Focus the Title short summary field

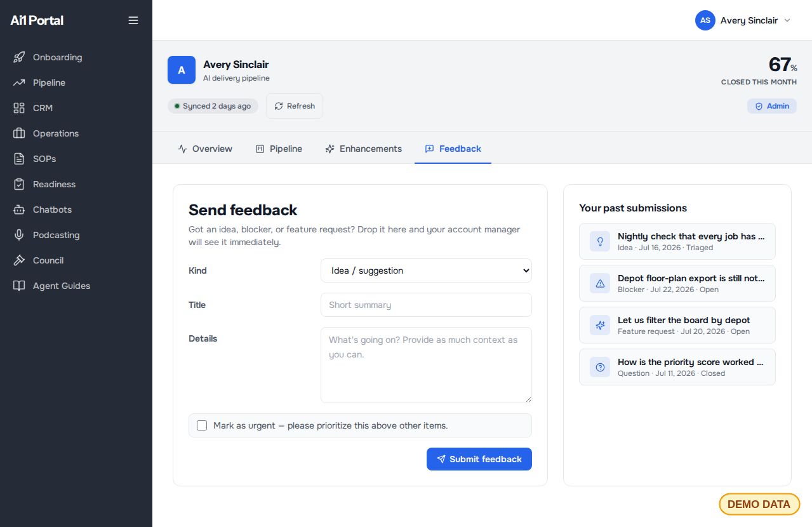point(426,305)
